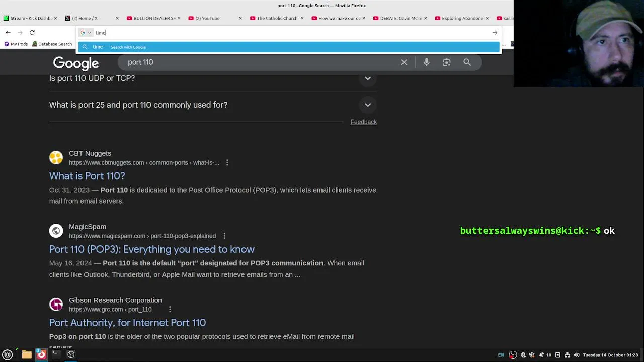Open Google search by image
Screen dimensions: 644x362
pyautogui.click(x=446, y=62)
